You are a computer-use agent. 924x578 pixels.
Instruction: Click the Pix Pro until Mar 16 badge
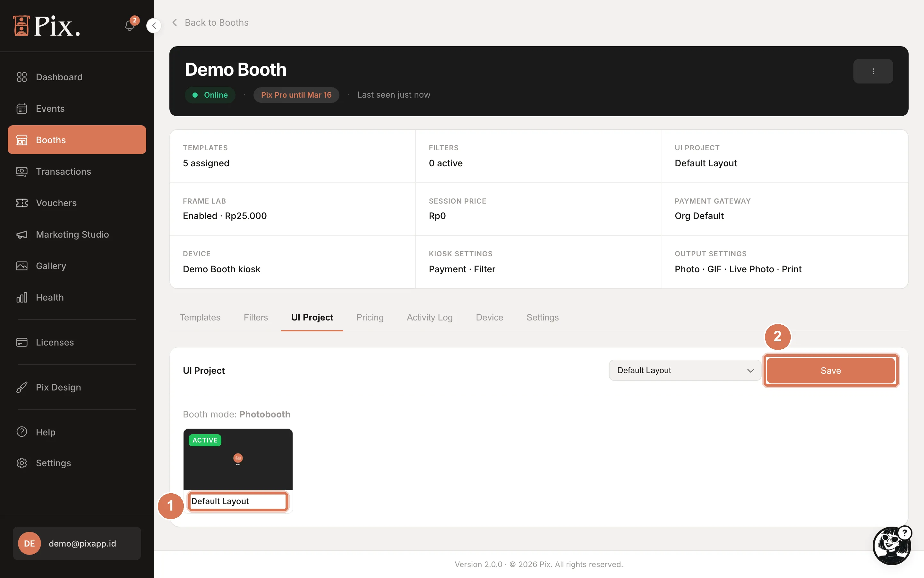click(x=296, y=95)
